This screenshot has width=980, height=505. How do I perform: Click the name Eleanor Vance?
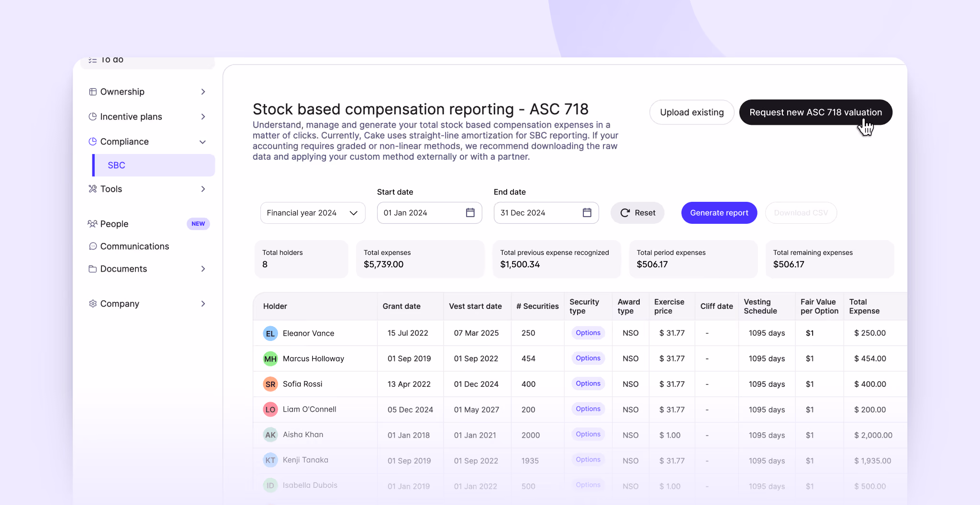[x=309, y=333]
